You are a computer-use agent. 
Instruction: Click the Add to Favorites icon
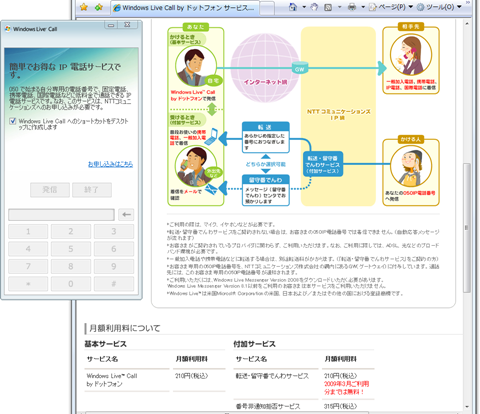99,7
